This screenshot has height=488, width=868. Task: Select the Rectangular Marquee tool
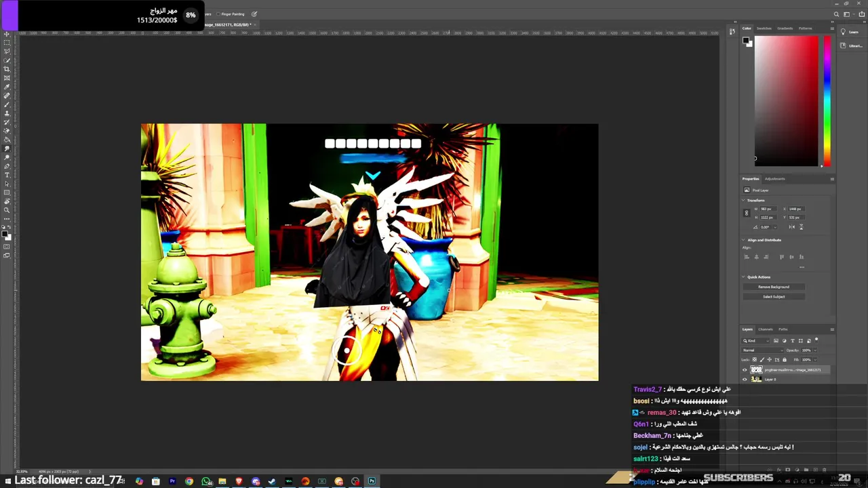pyautogui.click(x=6, y=43)
